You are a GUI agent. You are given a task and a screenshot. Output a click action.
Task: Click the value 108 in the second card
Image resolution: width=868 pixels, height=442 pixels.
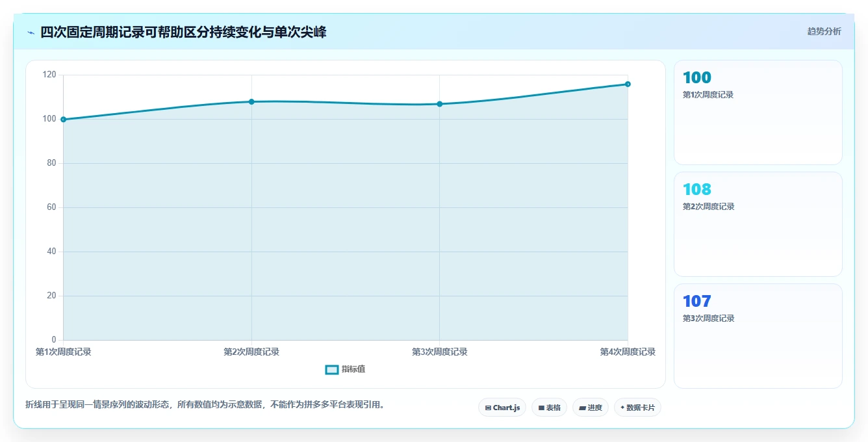697,189
